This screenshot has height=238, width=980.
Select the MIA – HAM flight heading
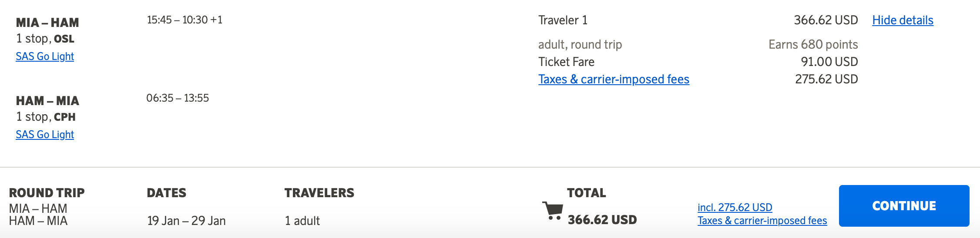click(x=47, y=23)
